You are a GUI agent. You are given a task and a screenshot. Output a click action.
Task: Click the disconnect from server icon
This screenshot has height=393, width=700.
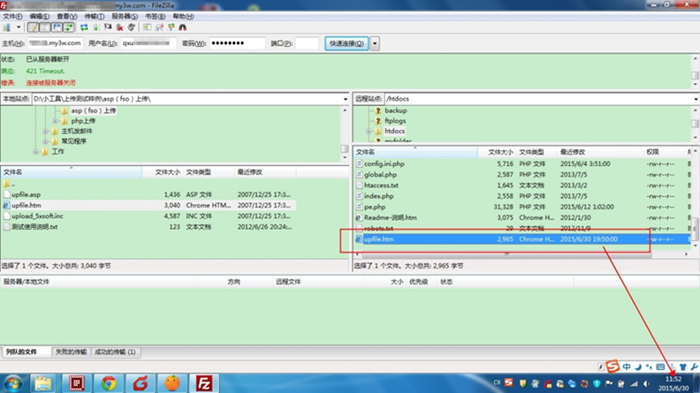tap(120, 28)
